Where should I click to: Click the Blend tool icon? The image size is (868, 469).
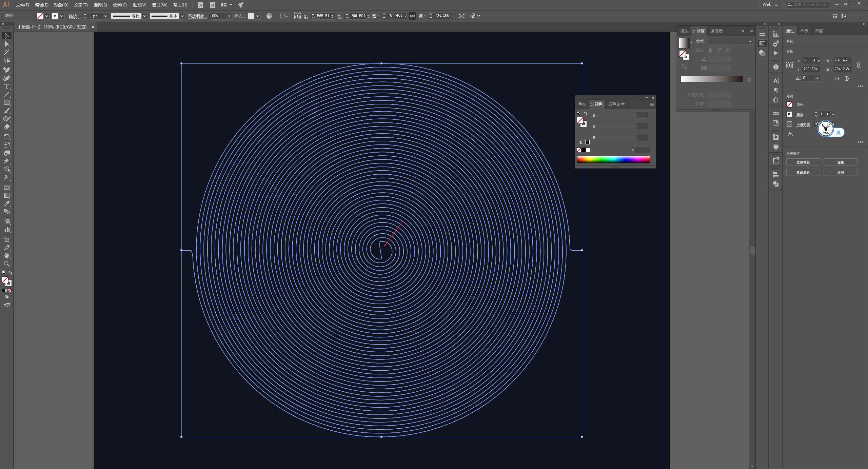click(7, 212)
